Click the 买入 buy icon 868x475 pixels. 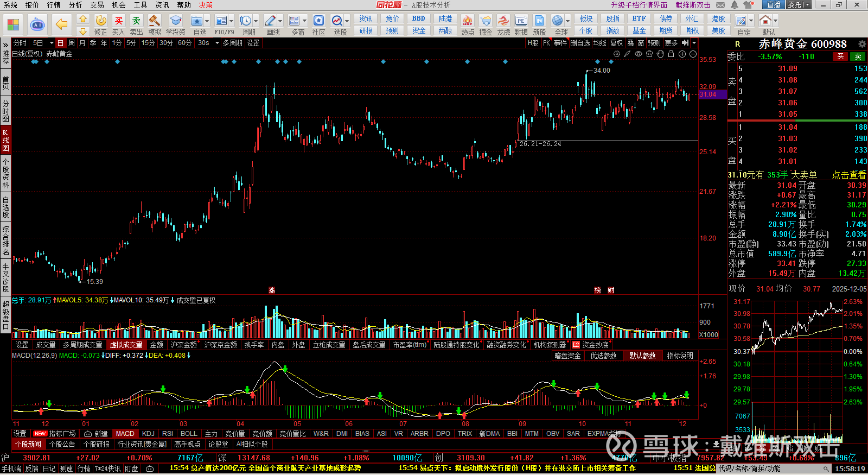119,21
